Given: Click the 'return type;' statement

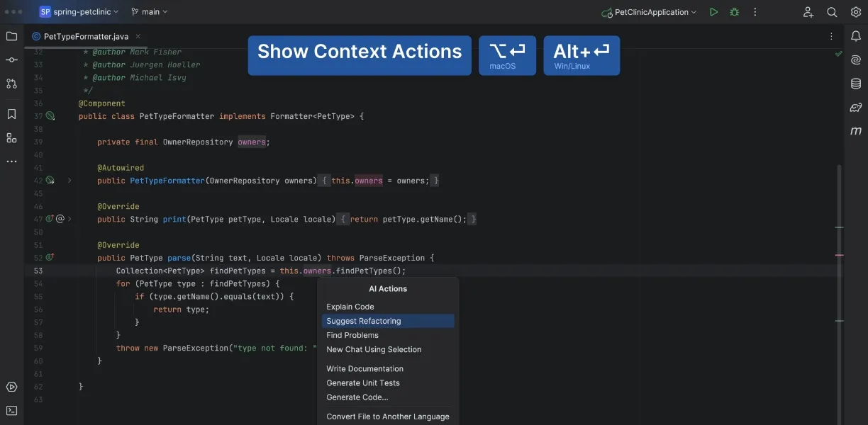Looking at the screenshot, I should coord(182,310).
